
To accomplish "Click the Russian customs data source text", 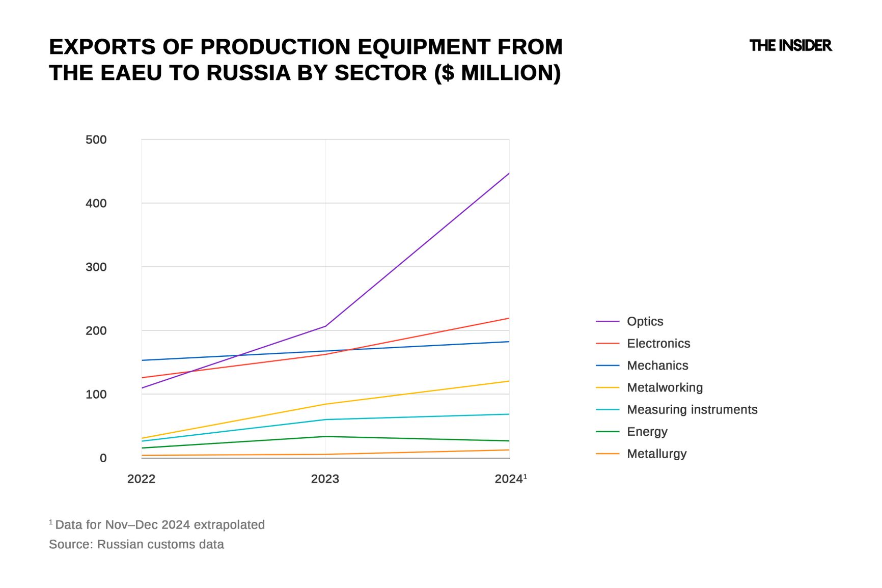I will click(136, 545).
